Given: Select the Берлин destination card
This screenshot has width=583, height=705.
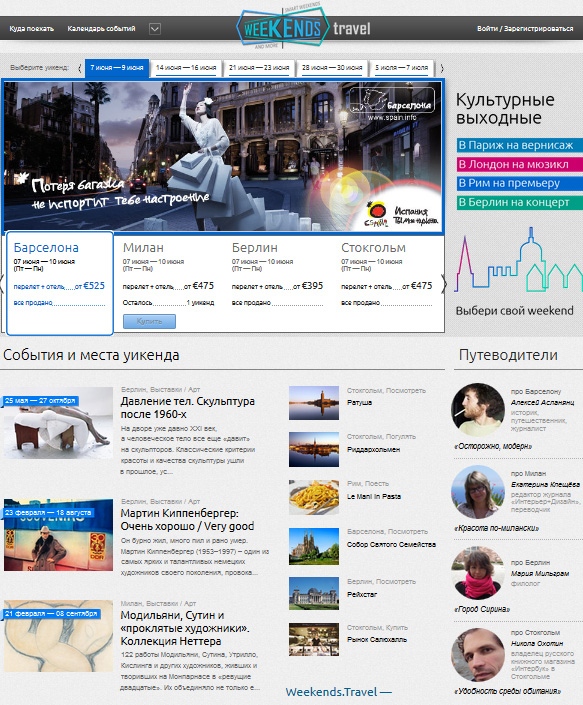Looking at the screenshot, I should click(277, 283).
